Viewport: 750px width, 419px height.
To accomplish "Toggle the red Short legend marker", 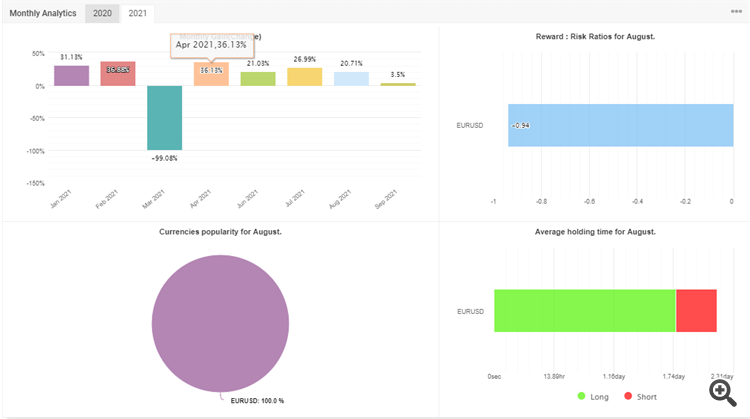I will [628, 396].
